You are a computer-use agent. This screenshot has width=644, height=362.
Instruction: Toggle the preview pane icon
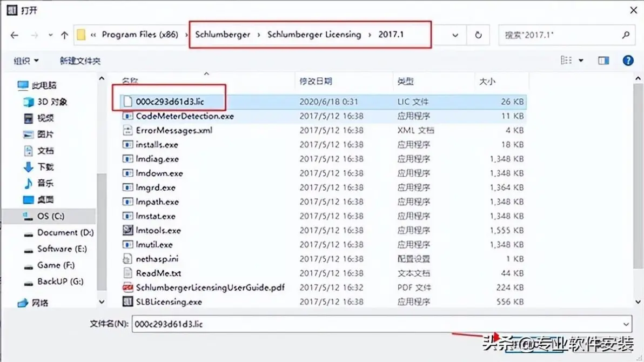click(x=603, y=61)
